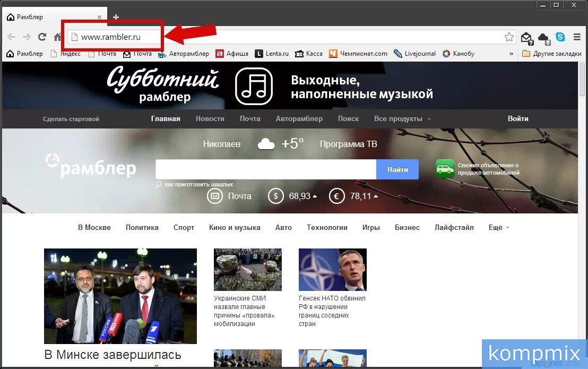The width and height of the screenshot is (588, 369).
Task: Open Другие закладки folder
Action: [552, 54]
